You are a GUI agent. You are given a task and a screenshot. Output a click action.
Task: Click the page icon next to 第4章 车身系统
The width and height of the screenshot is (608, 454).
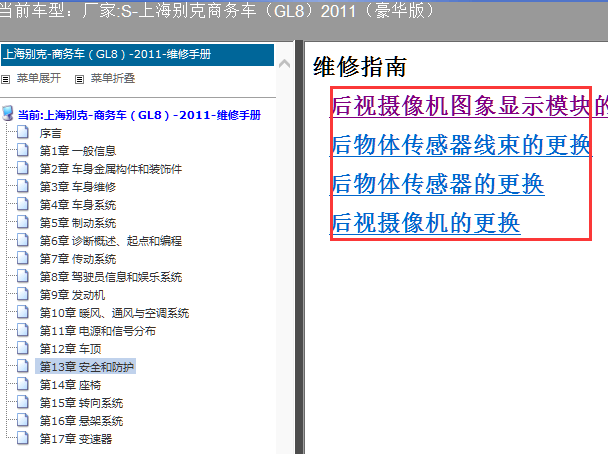(x=22, y=204)
